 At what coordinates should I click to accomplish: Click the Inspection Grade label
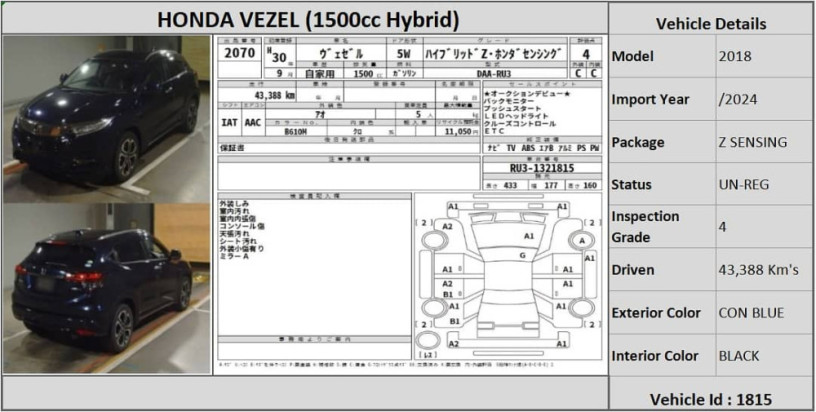pyautogui.click(x=646, y=226)
